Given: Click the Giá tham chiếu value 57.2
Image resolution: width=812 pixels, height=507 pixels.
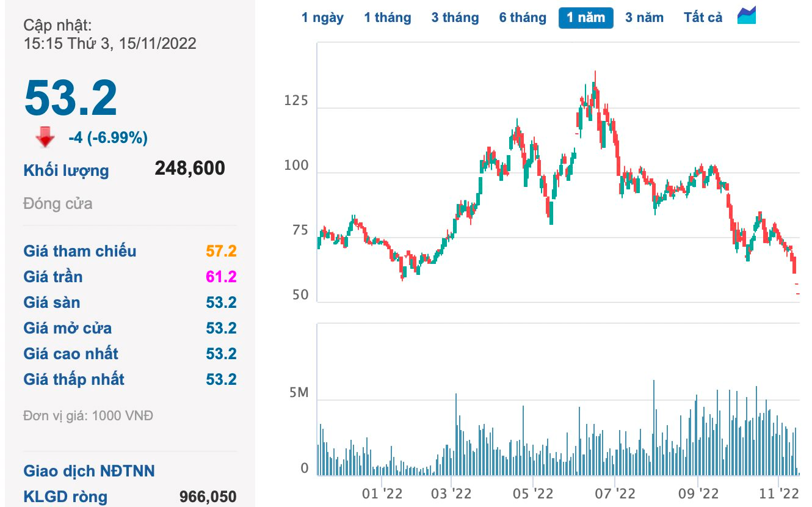Looking at the screenshot, I should point(221,251).
